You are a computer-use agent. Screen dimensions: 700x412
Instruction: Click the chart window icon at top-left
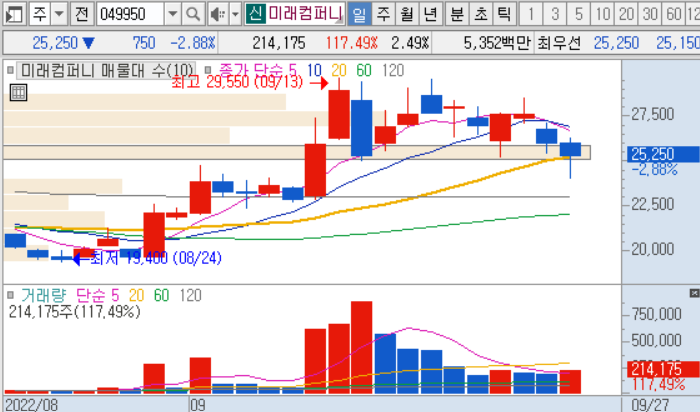(14, 14)
